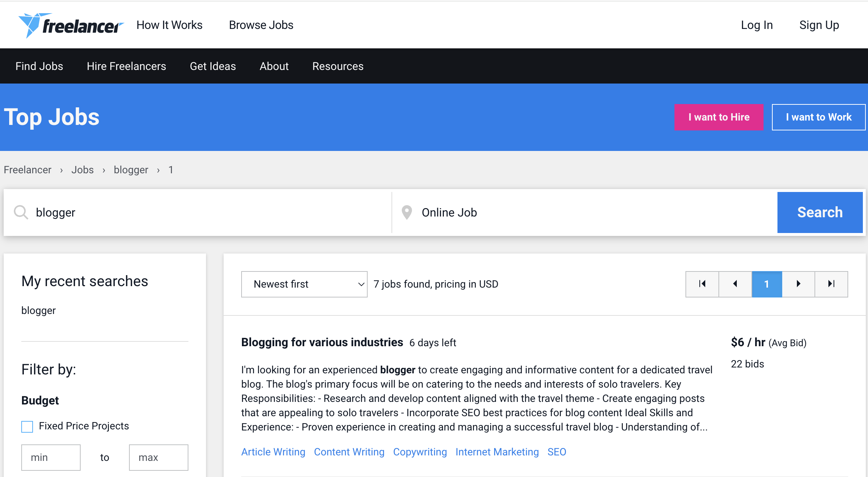Click the location pin icon
Screen dimensions: 868x477
pyautogui.click(x=407, y=212)
